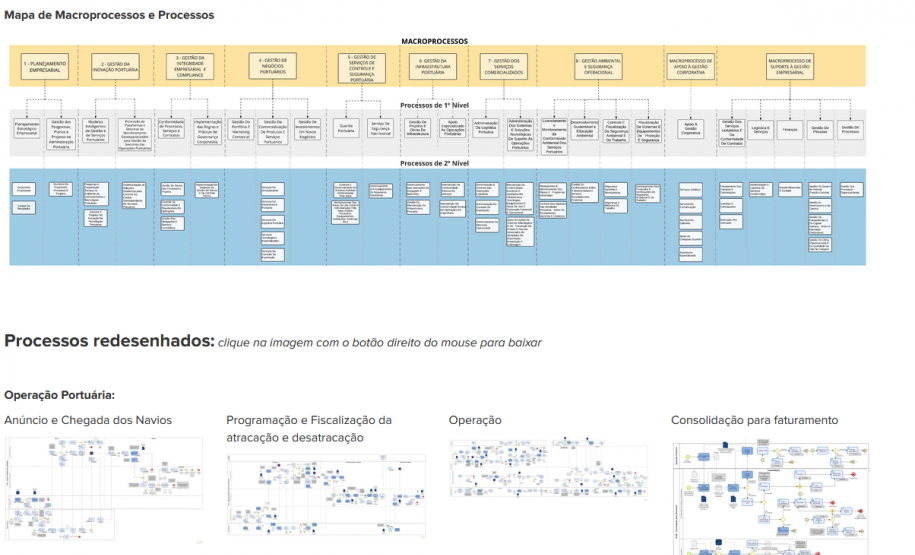The height and width of the screenshot is (555, 915).
Task: Click '3 - Gestão da Integridade Empresarial e Compliance'
Action: (x=191, y=66)
